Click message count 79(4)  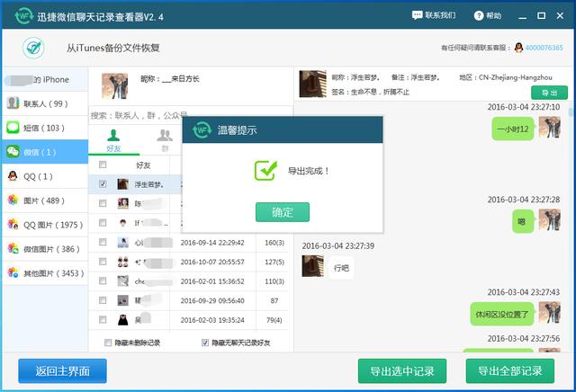point(274,320)
